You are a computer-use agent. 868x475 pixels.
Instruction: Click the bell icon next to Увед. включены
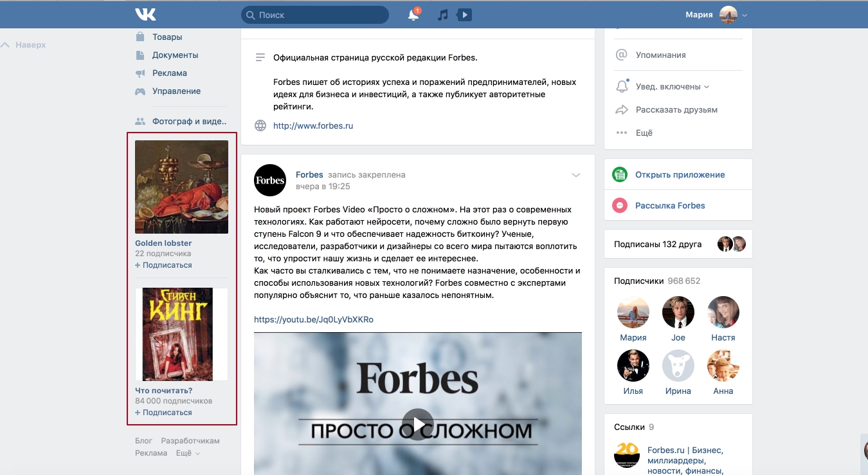coord(622,86)
